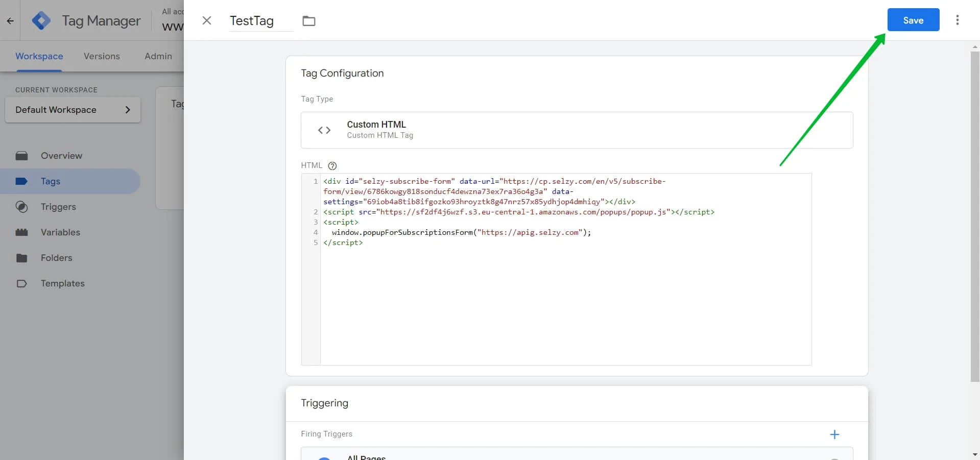Click the Custom HTML code brackets icon
Screen dimensions: 980x460
click(324, 130)
